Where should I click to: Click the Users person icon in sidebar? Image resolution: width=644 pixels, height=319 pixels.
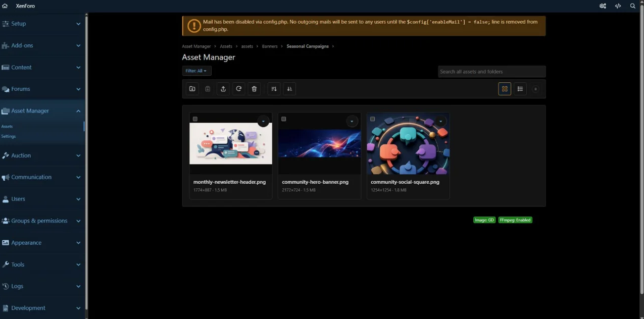6,199
